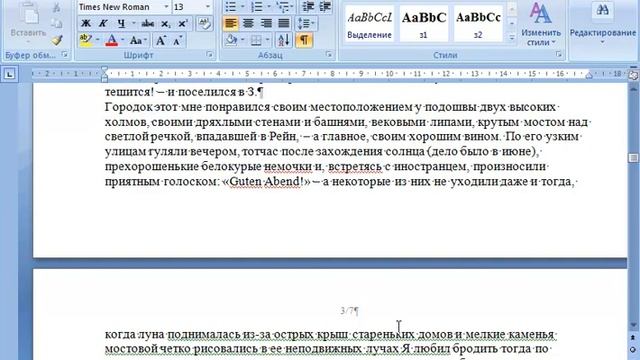Screen dimensions: 640x360
Task: Open the Абзац dialog launcher
Action: point(329,54)
